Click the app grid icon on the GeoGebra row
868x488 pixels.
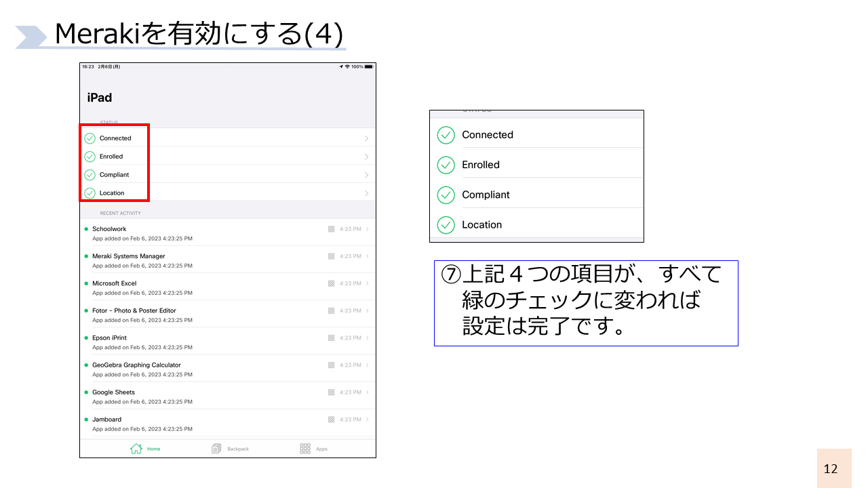pos(331,365)
